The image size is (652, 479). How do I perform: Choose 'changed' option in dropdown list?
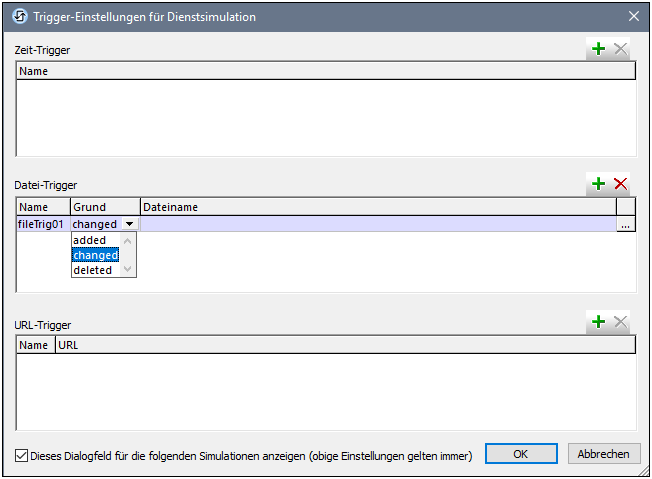tap(95, 255)
